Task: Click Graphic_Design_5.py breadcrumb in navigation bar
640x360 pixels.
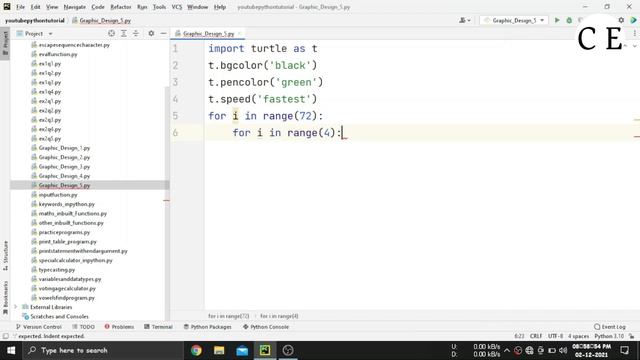Action: 101,20
